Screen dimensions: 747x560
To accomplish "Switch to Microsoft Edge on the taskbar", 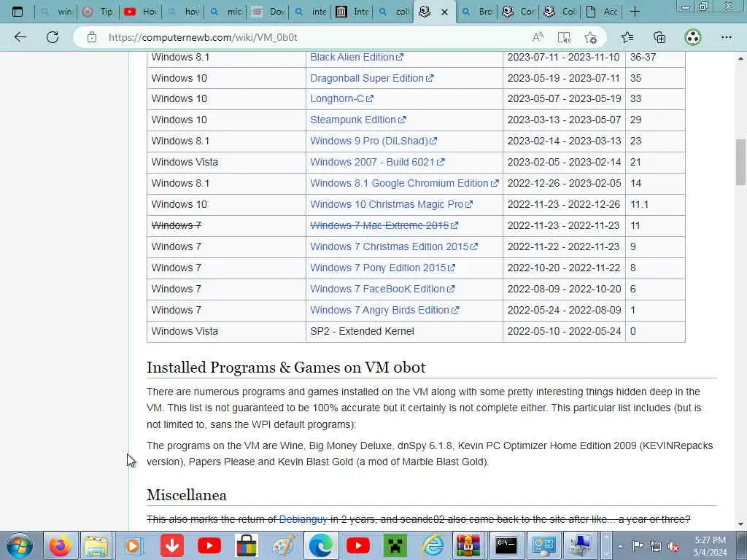I will pyautogui.click(x=321, y=545).
